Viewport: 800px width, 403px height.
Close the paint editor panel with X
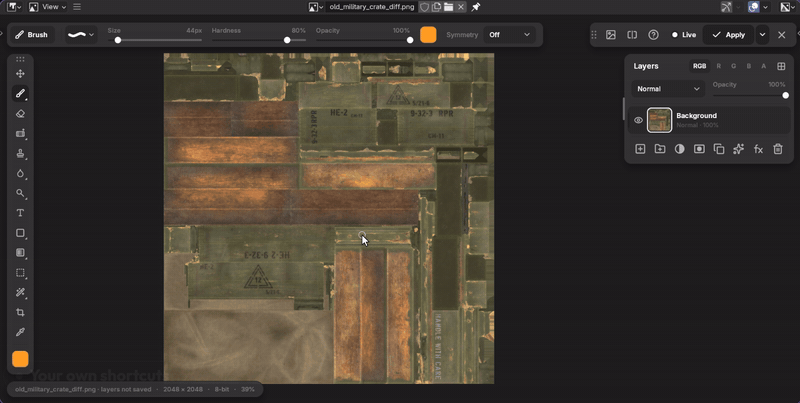(x=782, y=35)
